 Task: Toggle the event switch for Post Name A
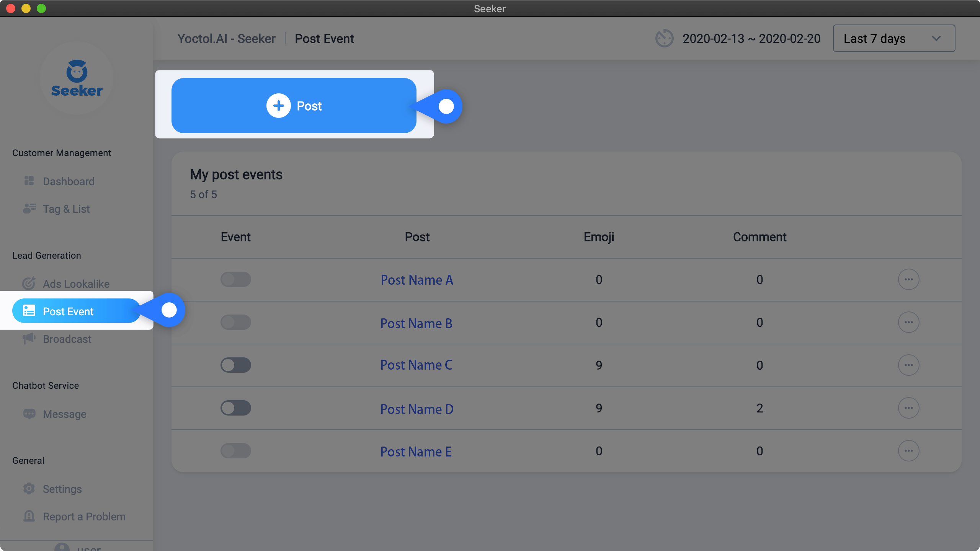tap(236, 279)
